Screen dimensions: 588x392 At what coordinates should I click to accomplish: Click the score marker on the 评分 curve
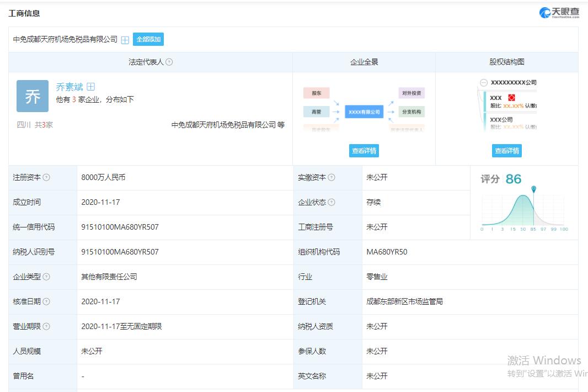[x=533, y=189]
